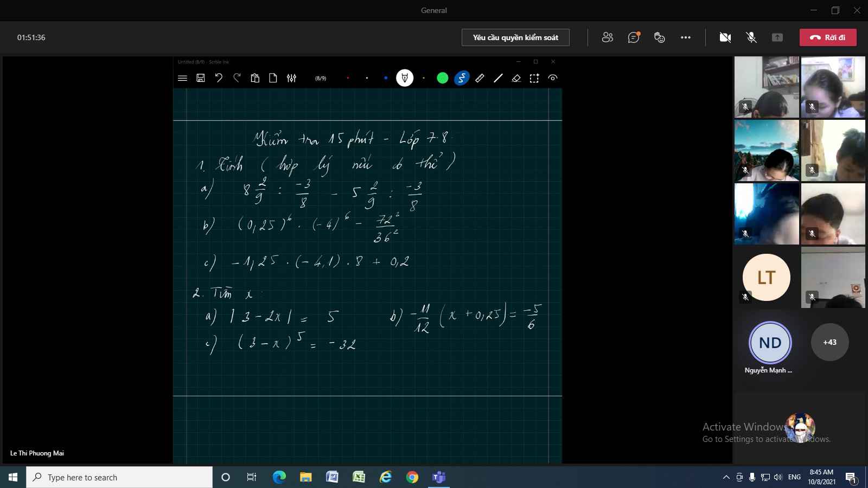Undo the last stroke in Scrble
Screen dimensions: 868x488
click(x=219, y=78)
